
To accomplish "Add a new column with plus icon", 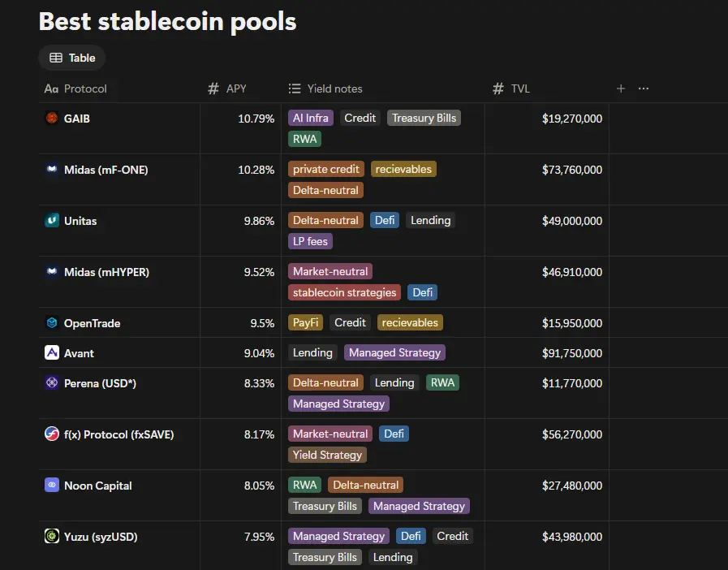I will click(x=621, y=89).
